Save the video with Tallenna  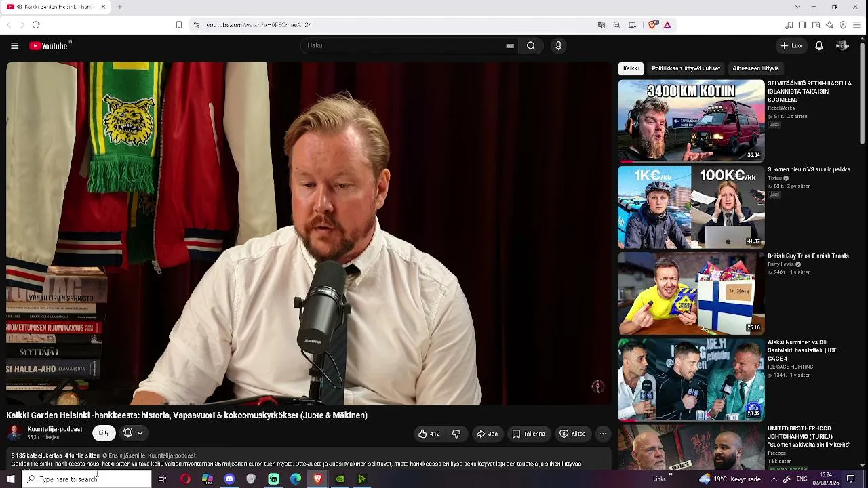point(529,434)
